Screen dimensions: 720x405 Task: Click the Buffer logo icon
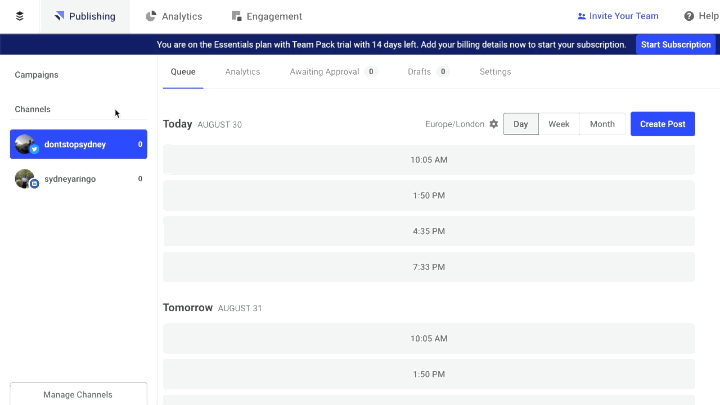[20, 16]
